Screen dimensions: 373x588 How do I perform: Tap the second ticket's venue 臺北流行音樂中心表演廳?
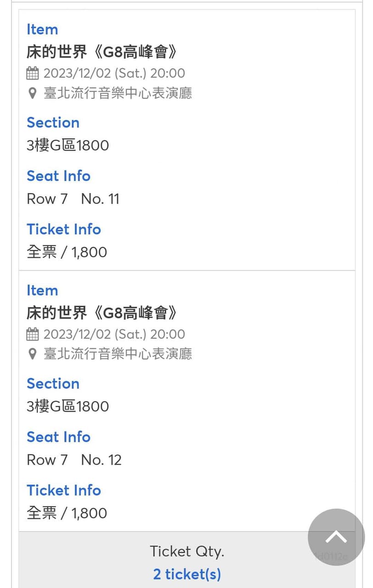(118, 354)
